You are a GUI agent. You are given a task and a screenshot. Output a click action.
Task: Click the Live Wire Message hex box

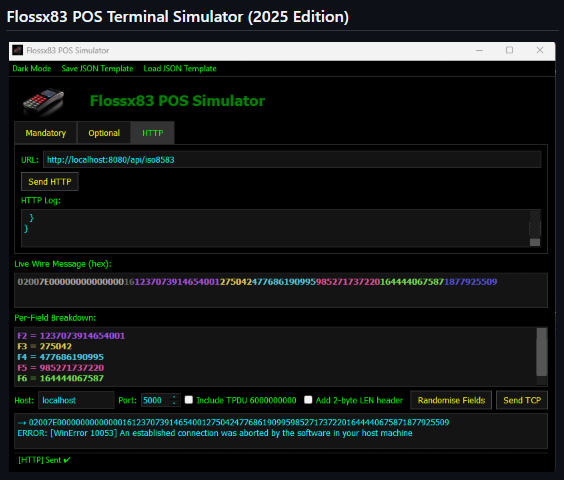281,290
